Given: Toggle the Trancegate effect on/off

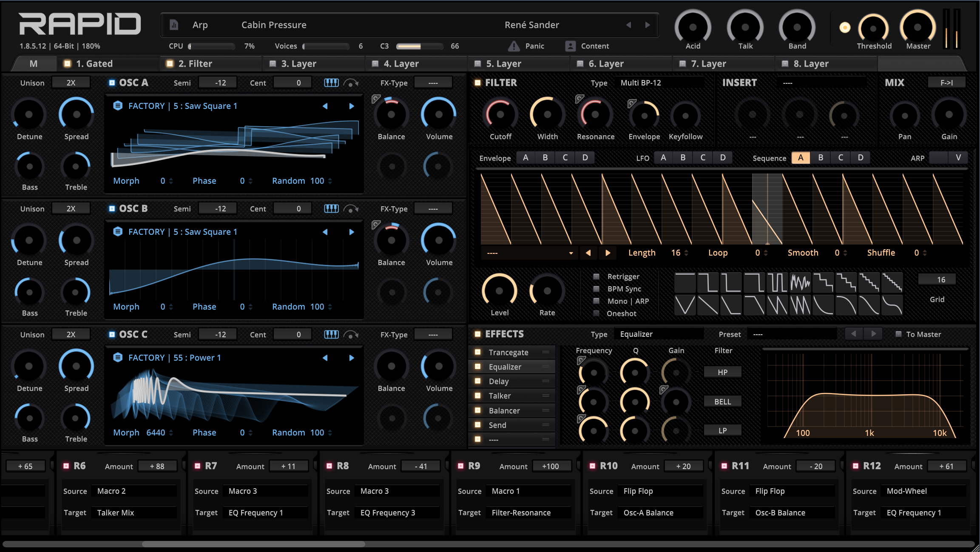Looking at the screenshot, I should (x=477, y=352).
